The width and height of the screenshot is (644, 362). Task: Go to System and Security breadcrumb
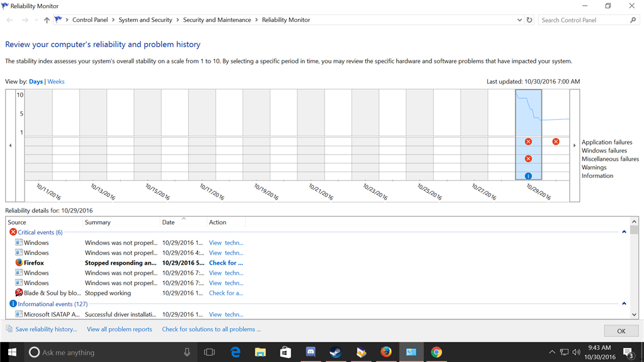tap(145, 19)
